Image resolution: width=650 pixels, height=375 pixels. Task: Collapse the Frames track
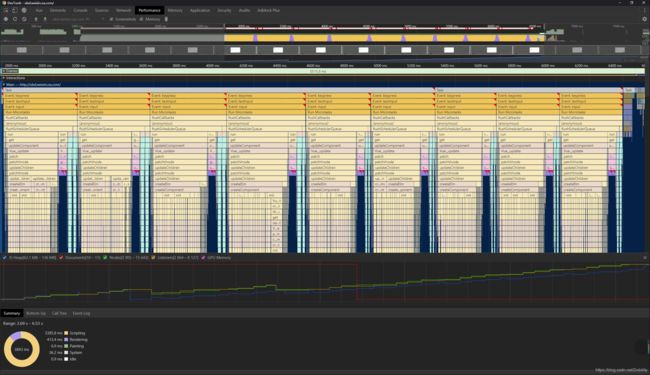tap(4, 71)
